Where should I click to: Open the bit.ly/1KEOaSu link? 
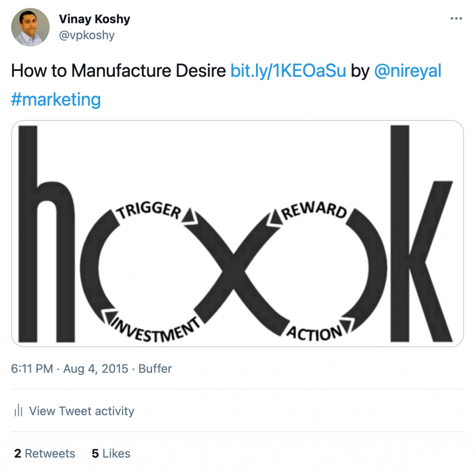tap(288, 71)
